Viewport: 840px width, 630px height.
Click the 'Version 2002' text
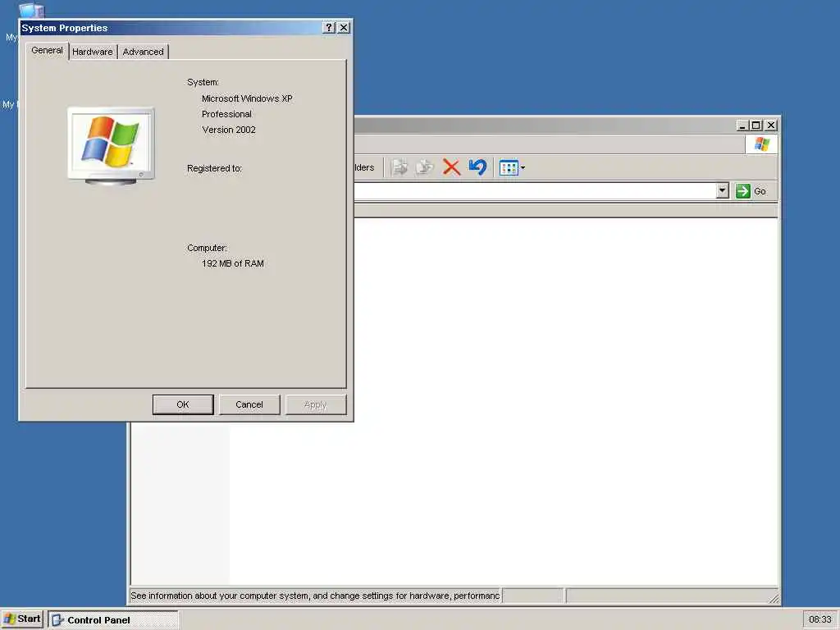[229, 130]
